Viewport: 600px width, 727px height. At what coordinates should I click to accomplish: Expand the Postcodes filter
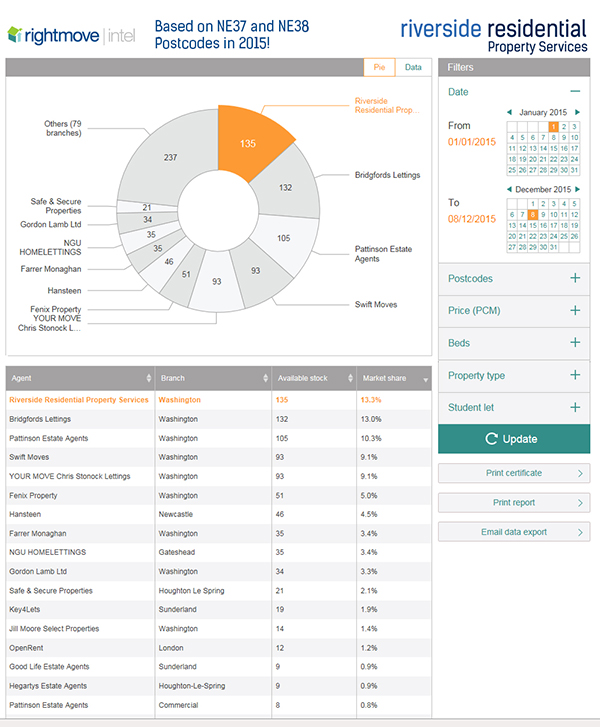coord(575,278)
